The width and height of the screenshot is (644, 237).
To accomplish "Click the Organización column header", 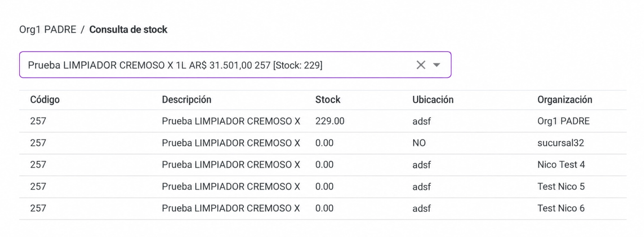I will pyautogui.click(x=565, y=100).
